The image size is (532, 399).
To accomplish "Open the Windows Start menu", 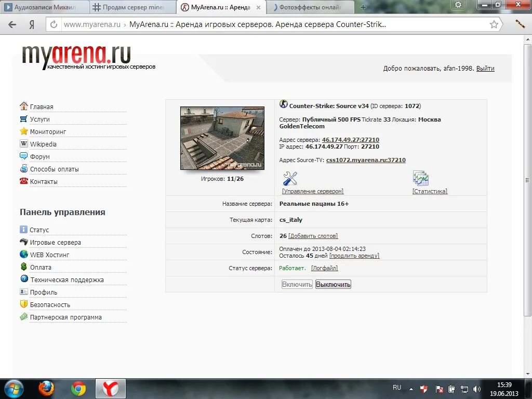I will pyautogui.click(x=14, y=389).
